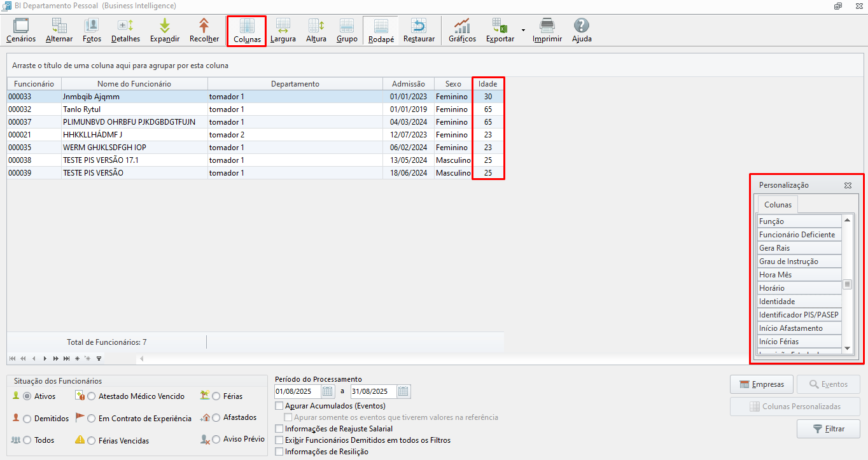Click the Nome do Funcionário column header
The height and width of the screenshot is (460, 868).
pyautogui.click(x=134, y=84)
